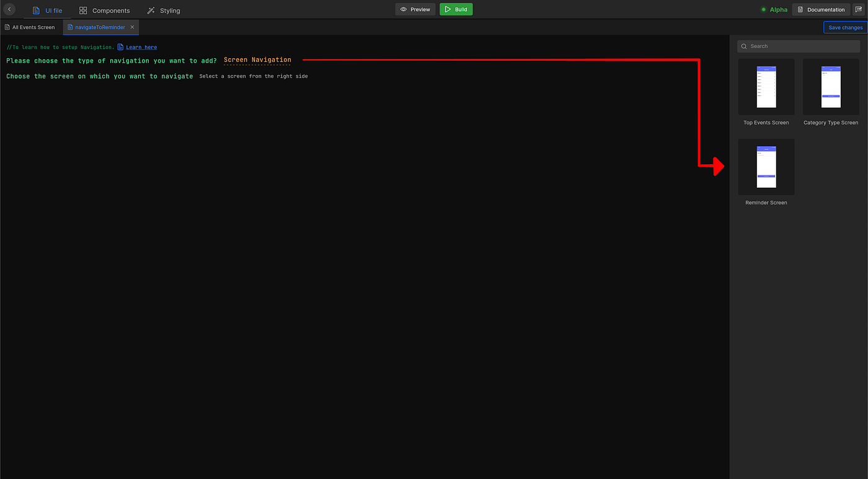The height and width of the screenshot is (479, 868).
Task: Click the Build play icon
Action: [x=448, y=9]
